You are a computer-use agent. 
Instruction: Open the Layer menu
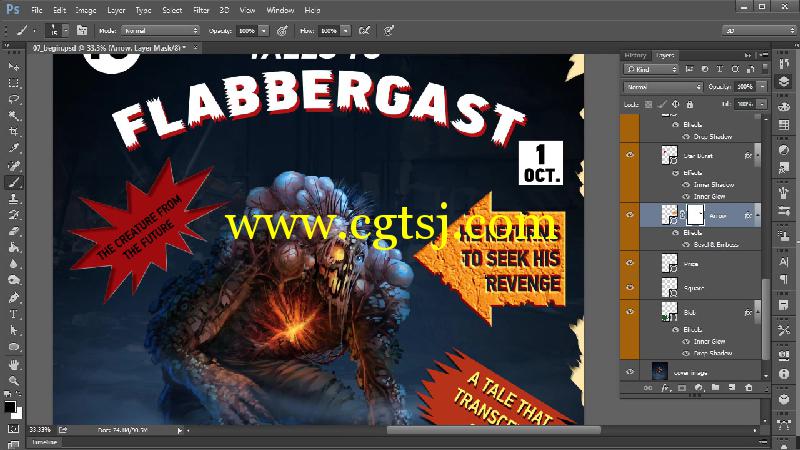[x=116, y=10]
